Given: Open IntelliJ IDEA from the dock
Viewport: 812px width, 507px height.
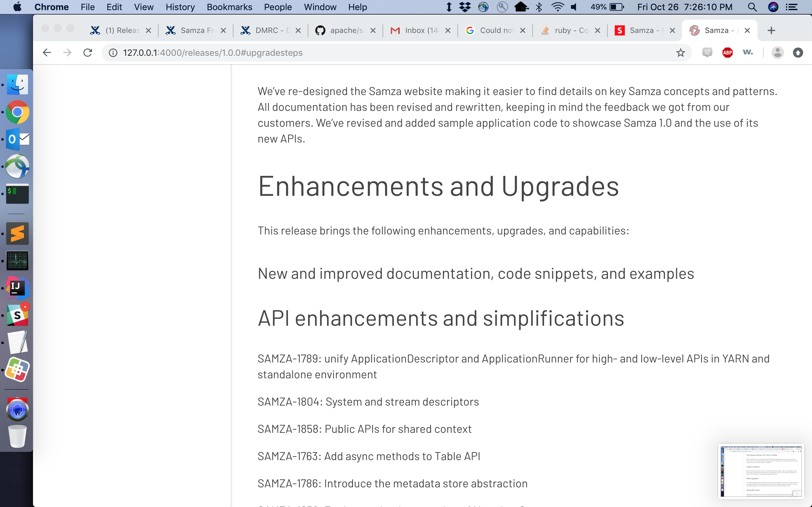Looking at the screenshot, I should [x=17, y=288].
